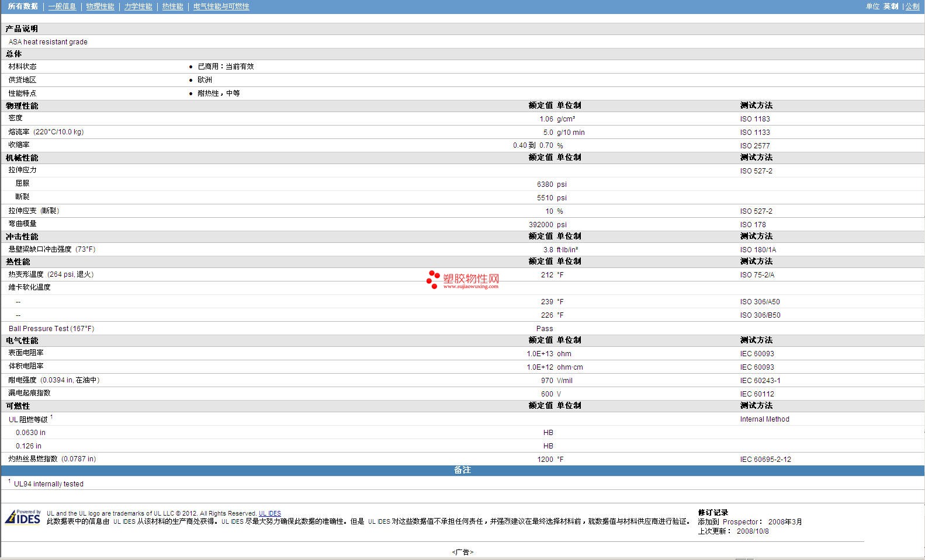The width and height of the screenshot is (925, 560).
Task: Click 供货地区 value 欧洲
Action: [205, 80]
